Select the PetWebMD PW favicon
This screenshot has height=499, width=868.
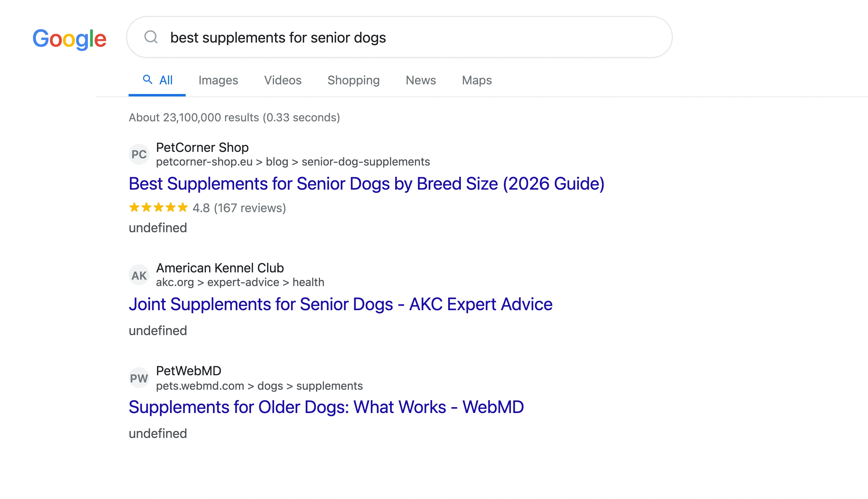139,377
